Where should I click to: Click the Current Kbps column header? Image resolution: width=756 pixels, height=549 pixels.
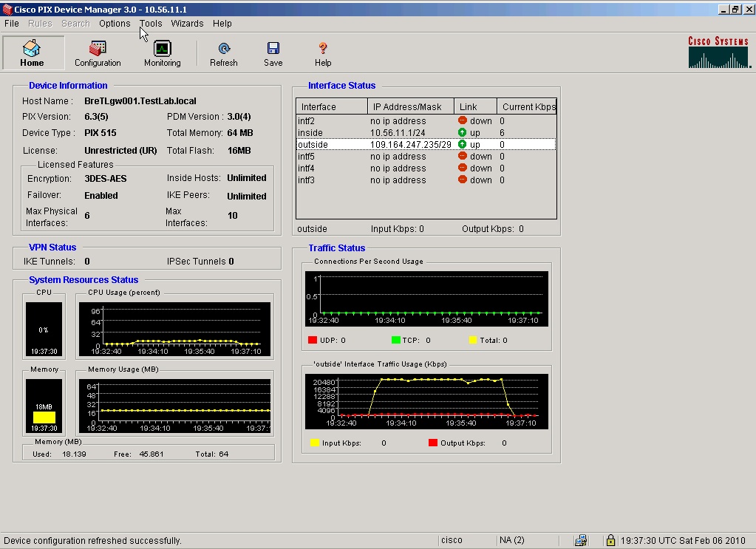click(528, 107)
